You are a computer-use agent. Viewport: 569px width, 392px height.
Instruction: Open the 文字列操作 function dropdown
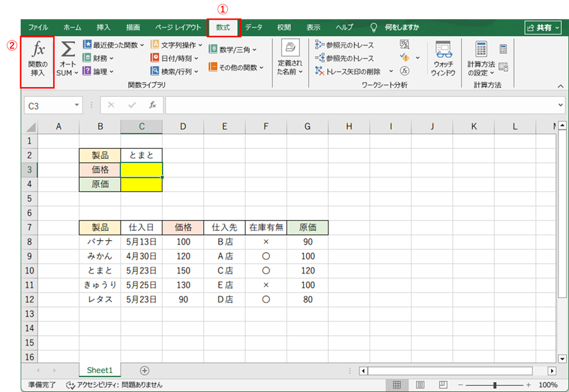pyautogui.click(x=200, y=44)
